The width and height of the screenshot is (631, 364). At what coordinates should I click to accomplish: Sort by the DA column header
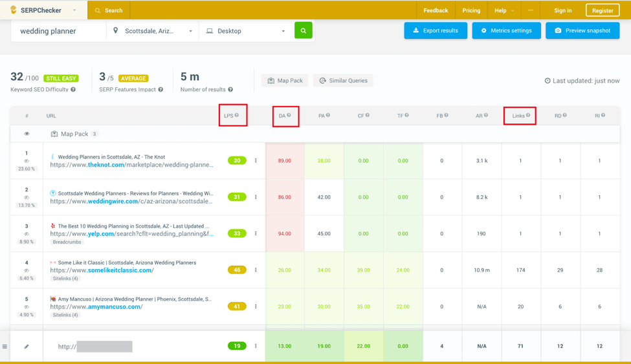click(282, 116)
